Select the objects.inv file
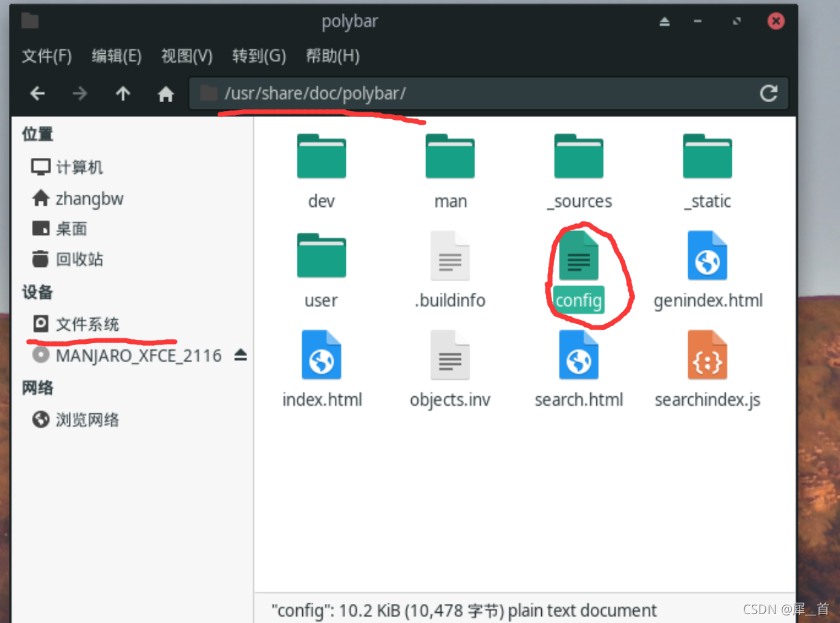The image size is (840, 623). click(x=449, y=355)
